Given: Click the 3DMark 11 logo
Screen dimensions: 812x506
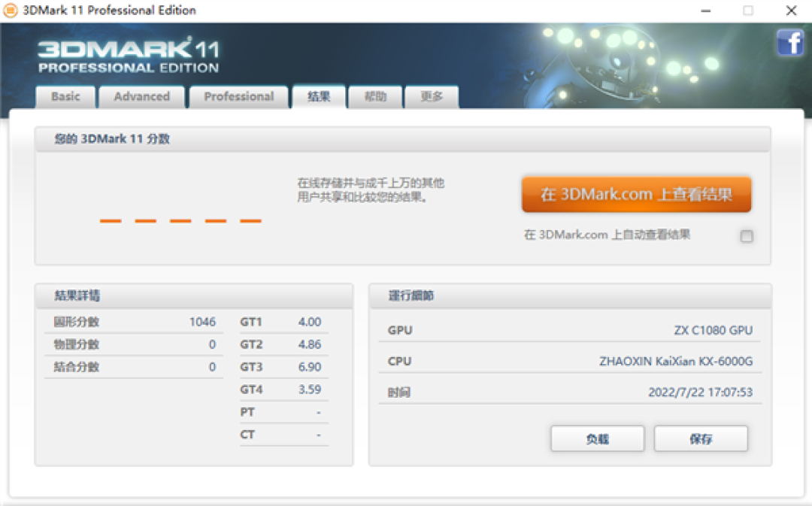Looking at the screenshot, I should click(128, 56).
